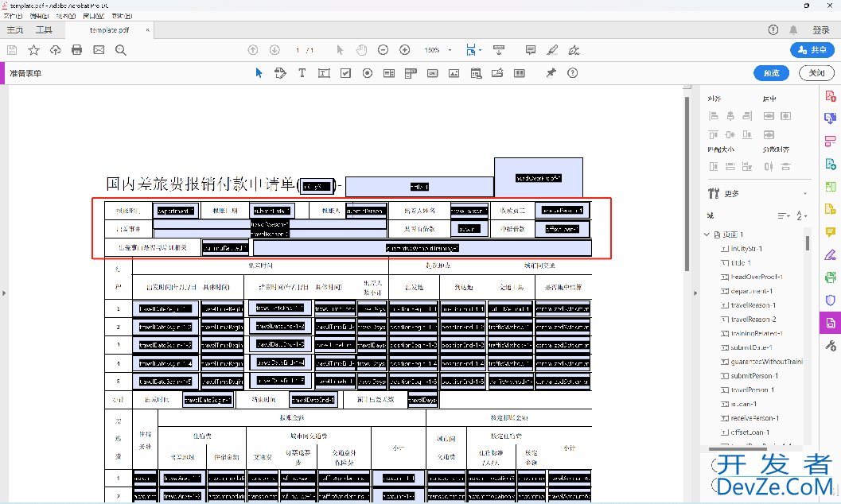Expand the More (更多) options dropdown
Image resolution: width=841 pixels, height=504 pixels.
point(805,193)
